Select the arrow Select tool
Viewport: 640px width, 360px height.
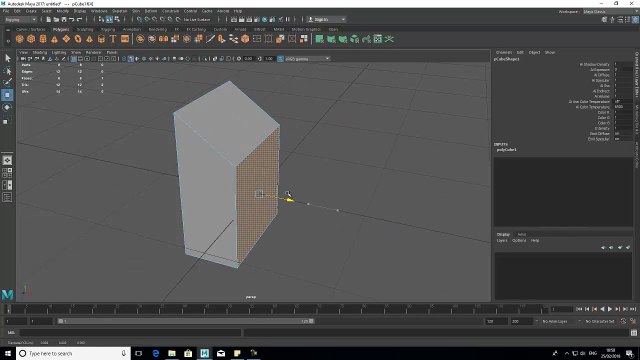(7, 58)
